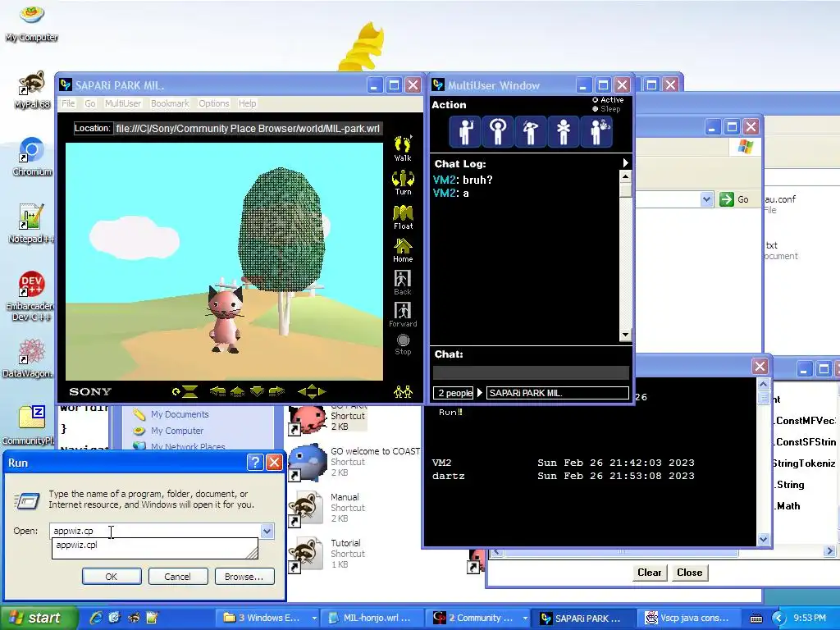Click the four-way slide arrows control

click(x=312, y=391)
